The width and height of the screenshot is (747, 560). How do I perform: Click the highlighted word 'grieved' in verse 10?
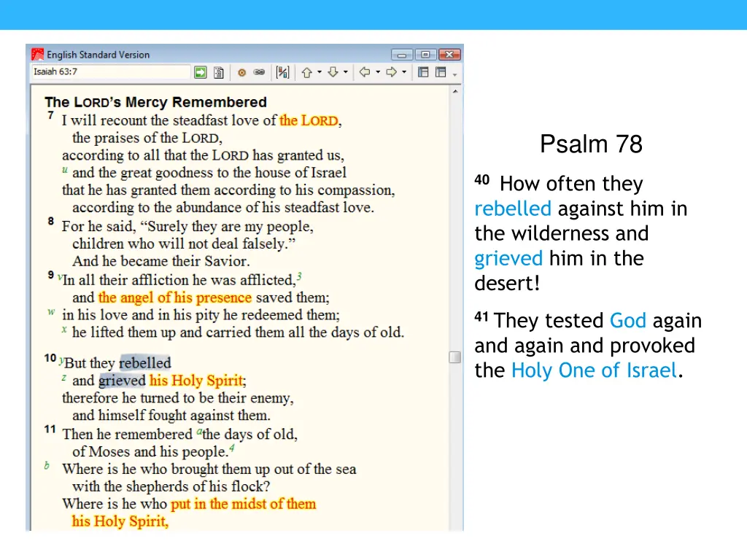(x=123, y=381)
